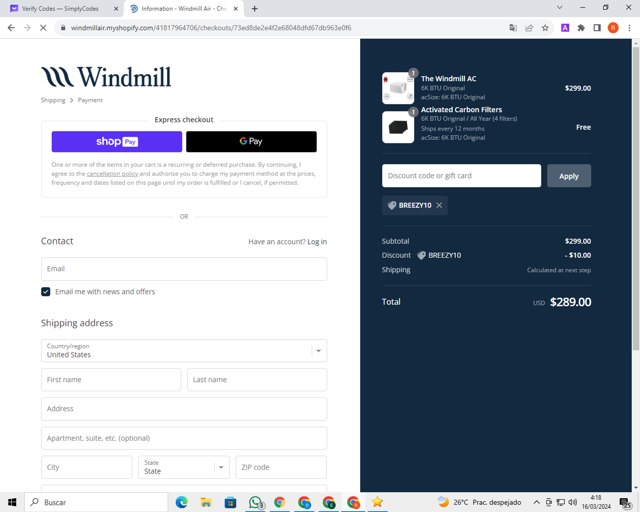Launch Microsoft Edge from the taskbar
This screenshot has width=640, height=512.
coord(182,502)
